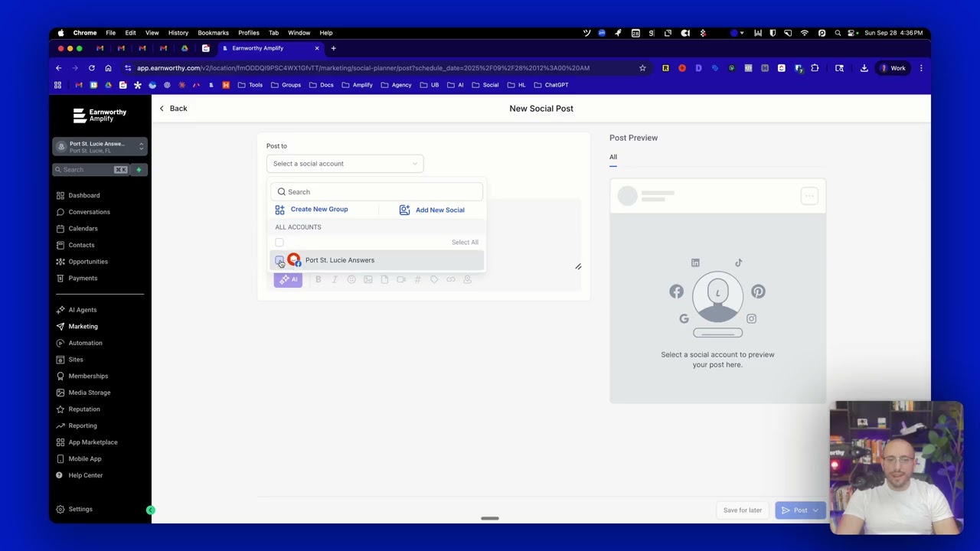Open AI Agents section
Image resolution: width=980 pixels, height=551 pixels.
[82, 310]
